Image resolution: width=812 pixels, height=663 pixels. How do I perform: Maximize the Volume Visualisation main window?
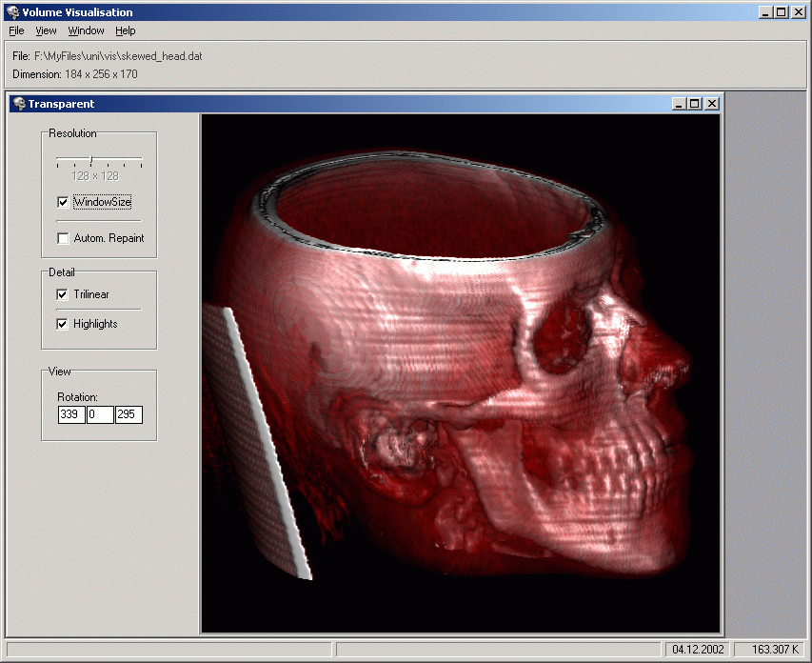point(782,12)
